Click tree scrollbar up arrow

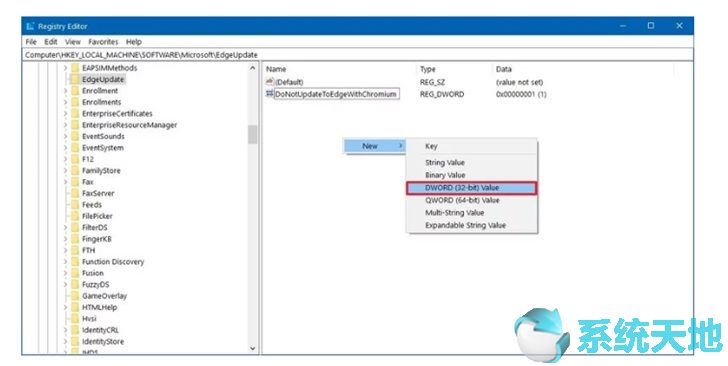[x=253, y=68]
